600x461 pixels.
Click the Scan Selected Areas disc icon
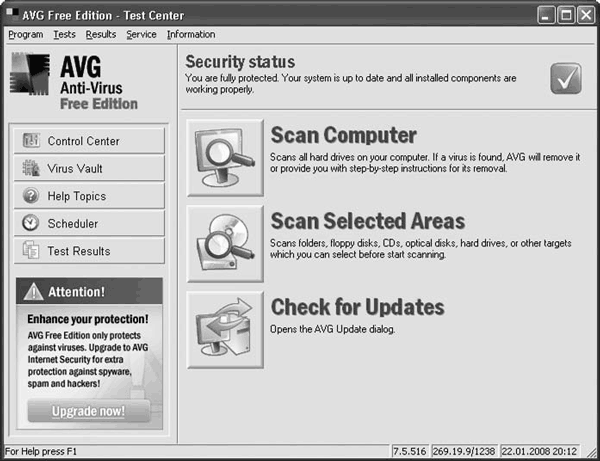pos(225,244)
